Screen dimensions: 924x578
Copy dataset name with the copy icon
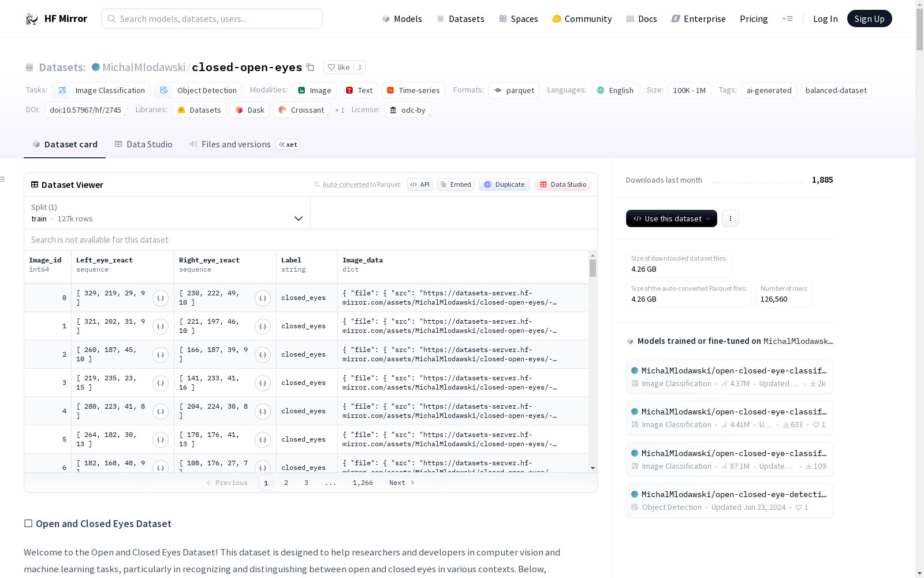point(310,67)
